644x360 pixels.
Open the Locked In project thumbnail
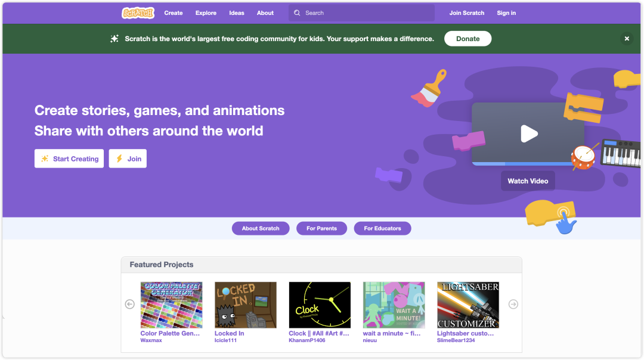coord(246,305)
